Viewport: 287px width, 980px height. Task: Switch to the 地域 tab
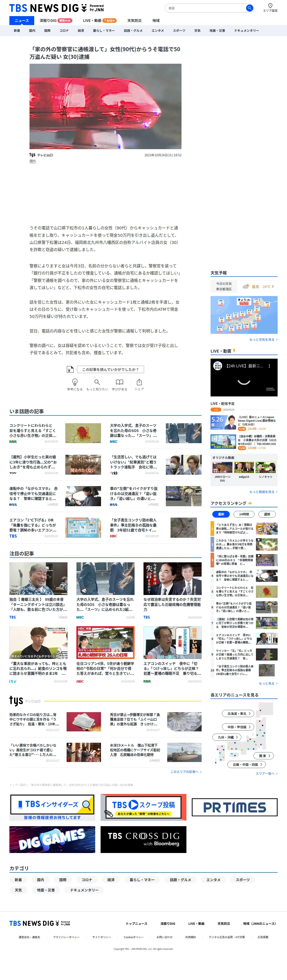(x=156, y=21)
